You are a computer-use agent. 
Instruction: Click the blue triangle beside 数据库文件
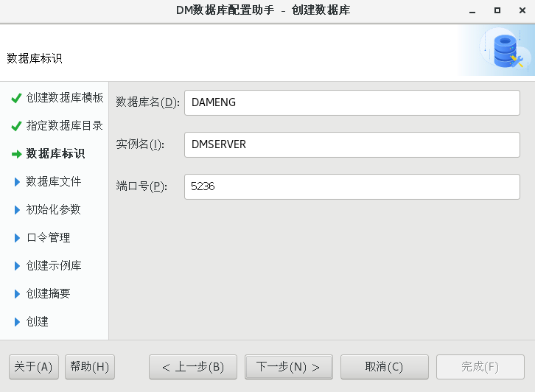pos(17,182)
